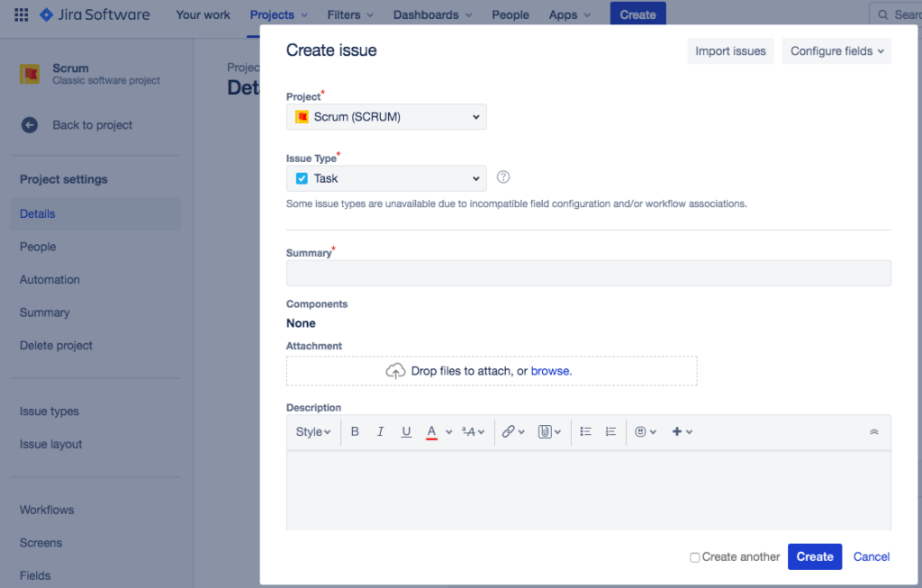Open the Projects menu in the navigation bar
922x588 pixels.
click(x=277, y=14)
